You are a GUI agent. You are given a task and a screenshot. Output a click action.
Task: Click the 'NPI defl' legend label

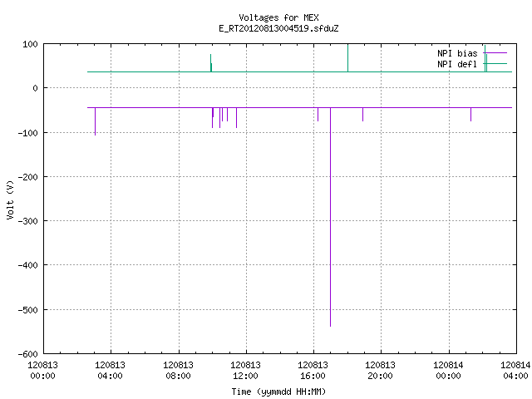[x=457, y=64]
